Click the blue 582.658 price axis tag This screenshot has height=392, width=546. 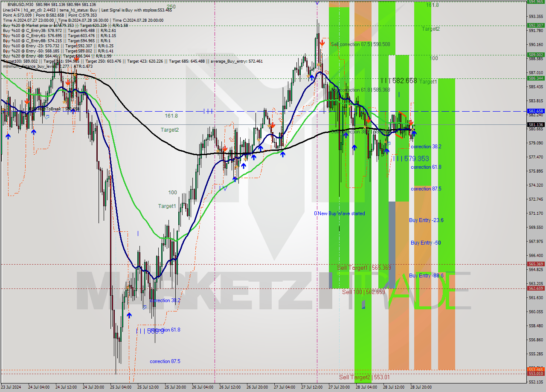point(536,111)
